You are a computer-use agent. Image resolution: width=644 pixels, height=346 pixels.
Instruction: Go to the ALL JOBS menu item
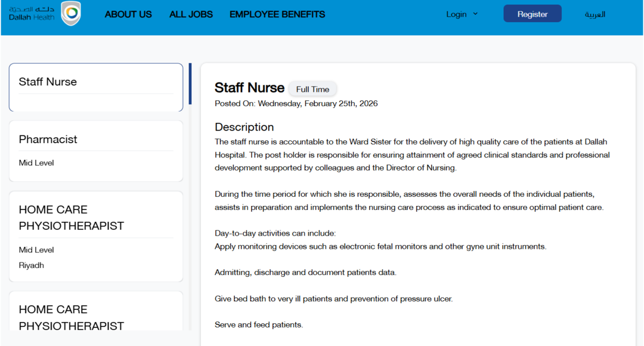(191, 14)
